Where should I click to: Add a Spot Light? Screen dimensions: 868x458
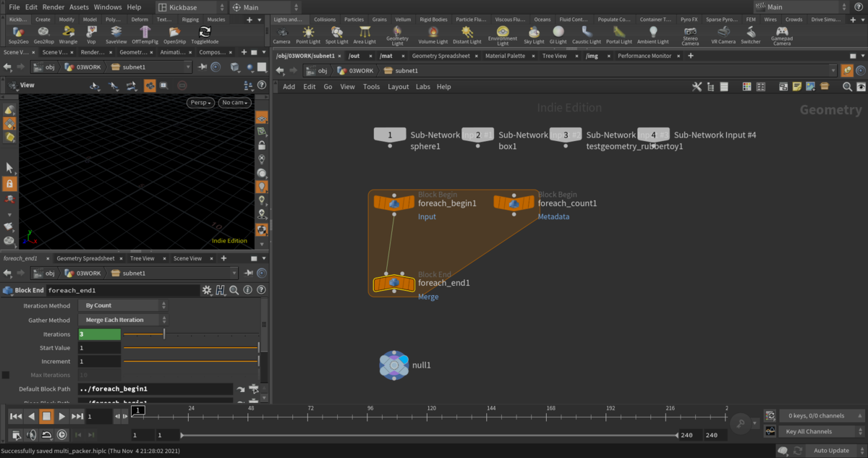point(336,35)
